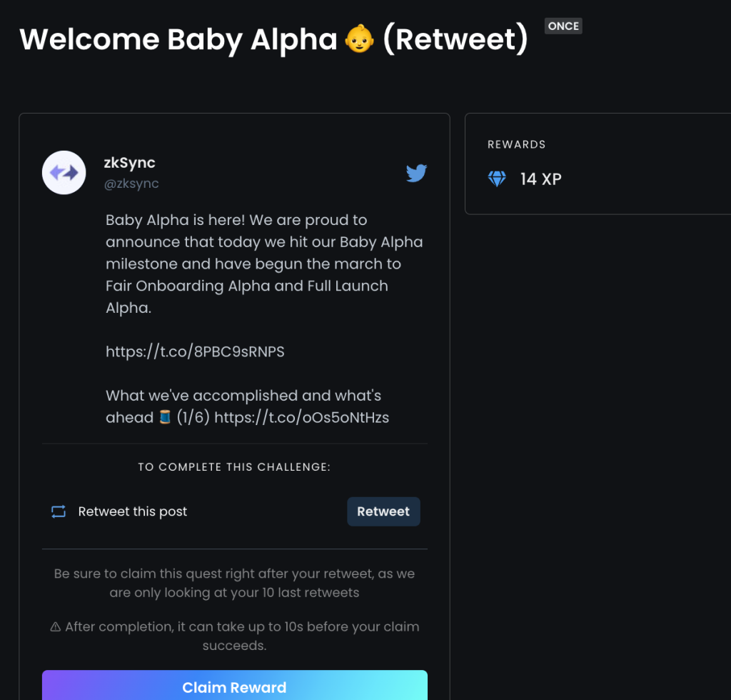Click the 14 XP reward text
The image size is (731, 700).
point(541,179)
